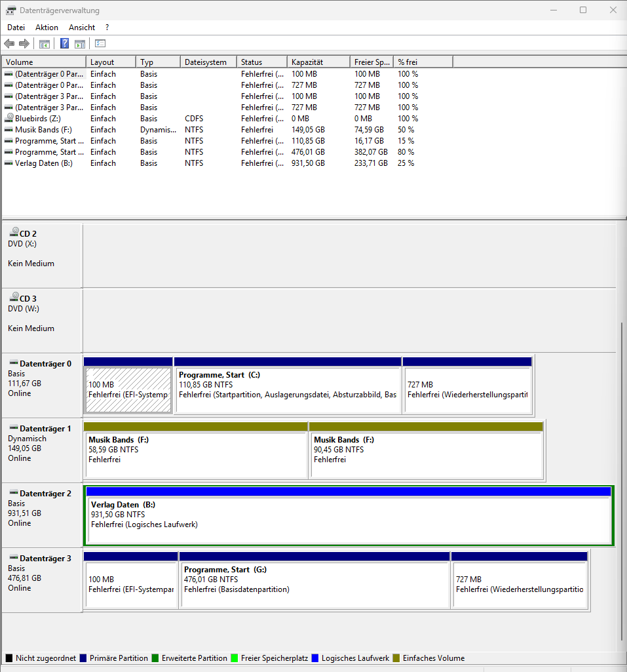The image size is (627, 672).
Task: Sort by Status column header
Action: [x=261, y=62]
